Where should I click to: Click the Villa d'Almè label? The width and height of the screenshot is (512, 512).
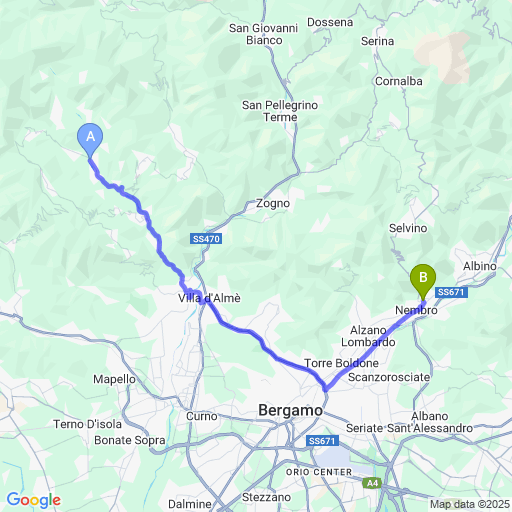click(x=209, y=298)
